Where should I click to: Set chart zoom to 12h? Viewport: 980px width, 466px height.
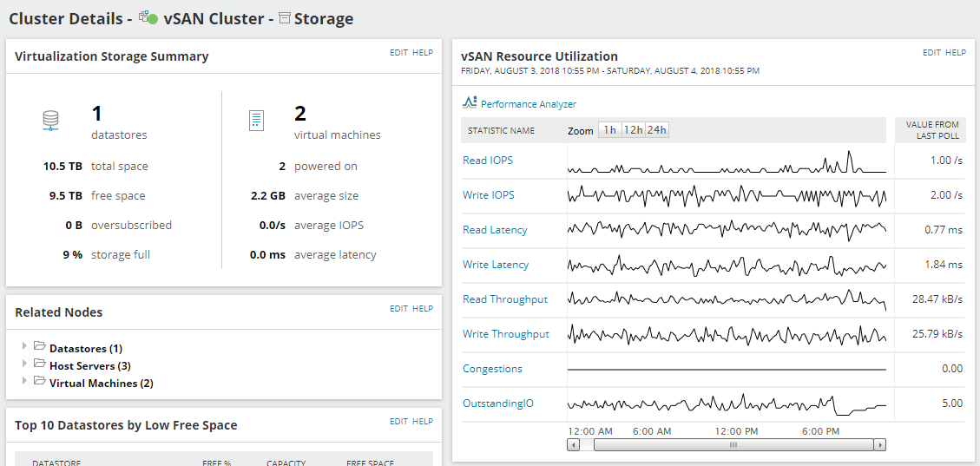pos(634,130)
